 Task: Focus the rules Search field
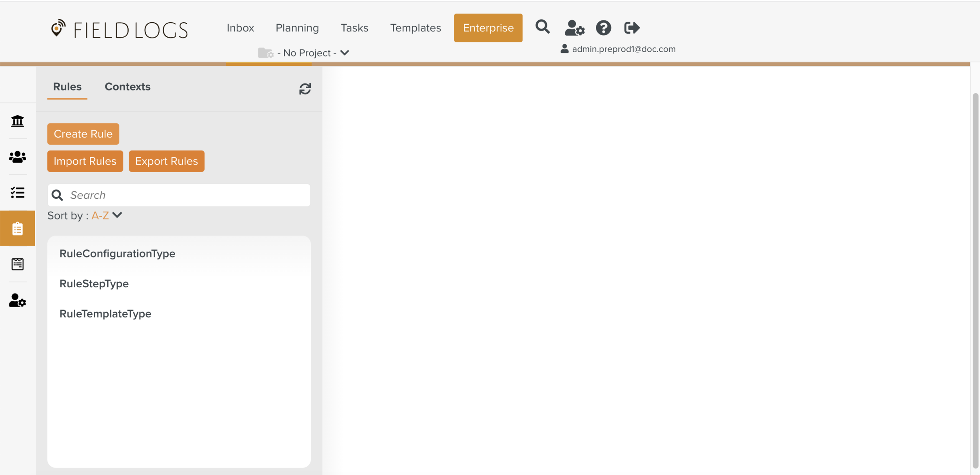184,195
